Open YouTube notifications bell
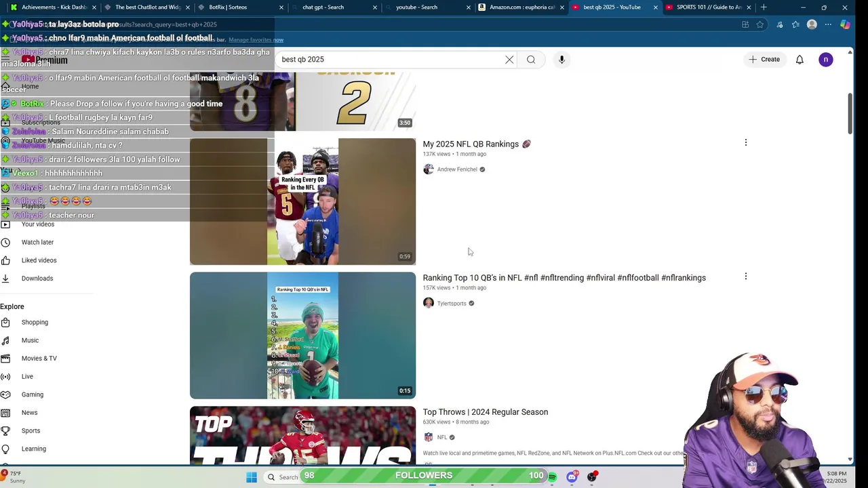The height and width of the screenshot is (488, 868). click(800, 60)
